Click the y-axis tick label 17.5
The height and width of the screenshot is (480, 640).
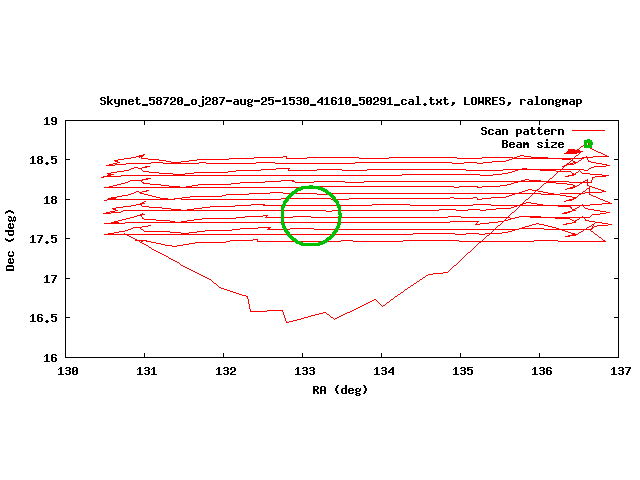(44, 239)
